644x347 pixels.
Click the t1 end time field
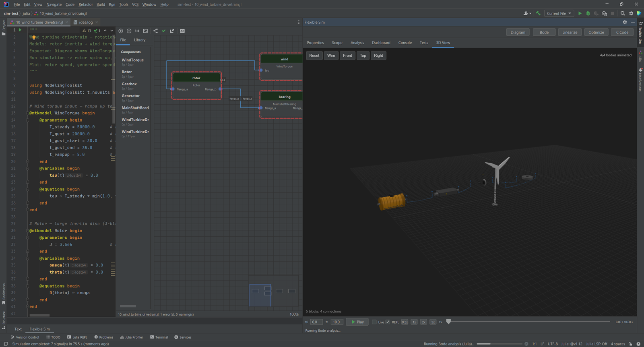337,322
